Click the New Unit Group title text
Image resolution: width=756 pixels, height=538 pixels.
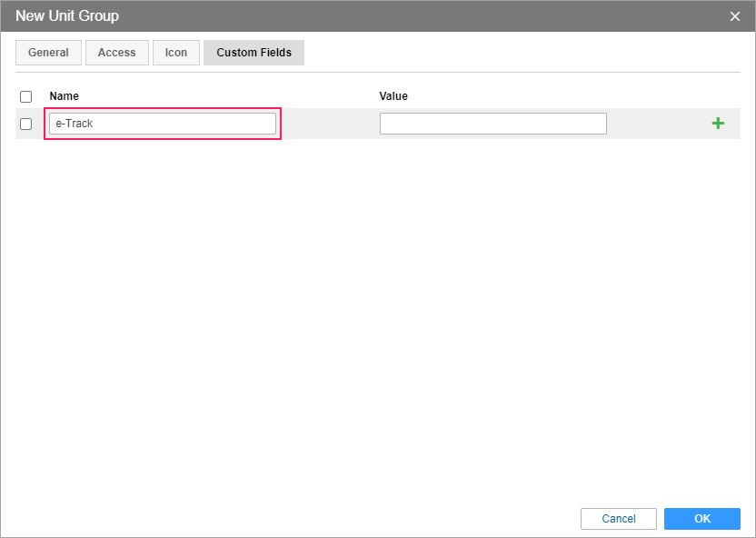[x=67, y=16]
